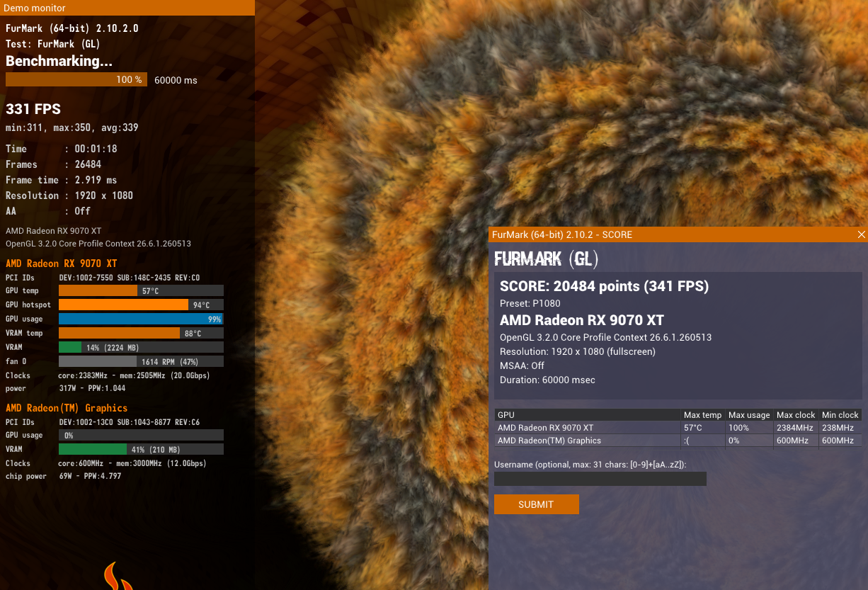Image resolution: width=868 pixels, height=590 pixels.
Task: Click the Frame time 2.919 ms line
Action: tap(62, 180)
